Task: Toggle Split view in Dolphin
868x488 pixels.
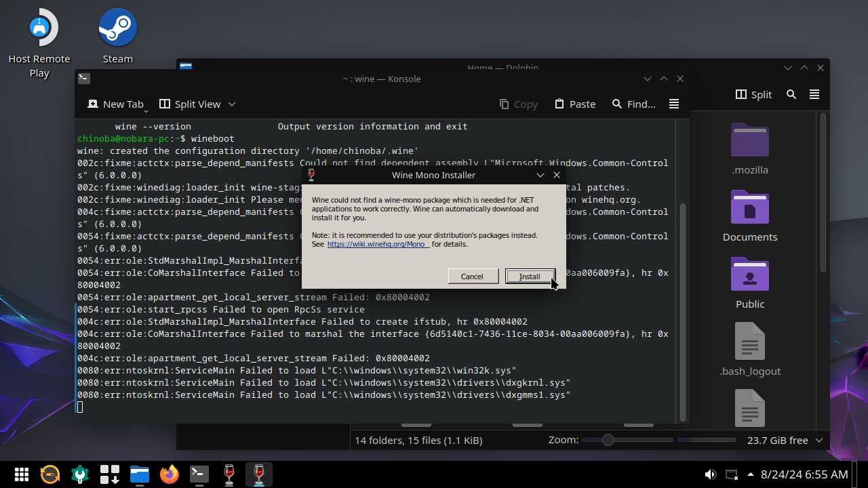Action: pos(753,94)
